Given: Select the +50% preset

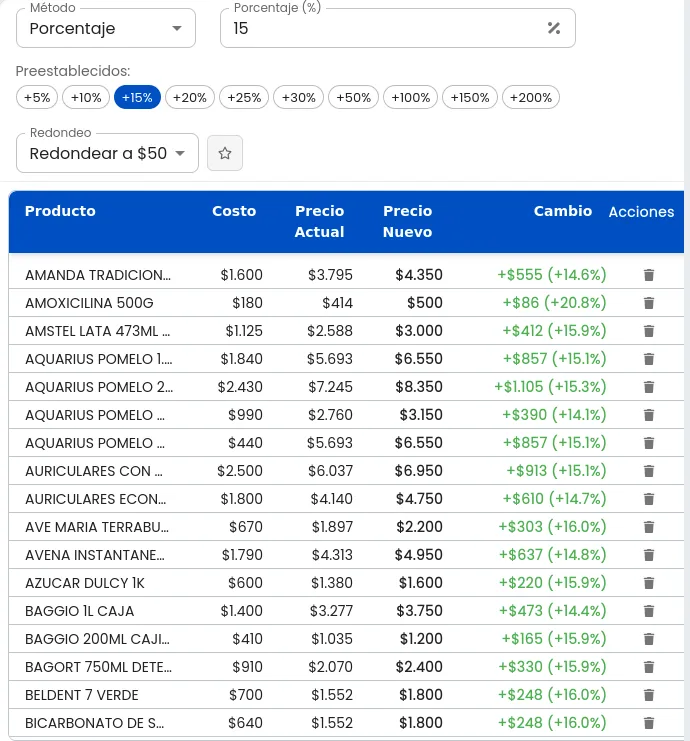Looking at the screenshot, I should click(x=353, y=97).
